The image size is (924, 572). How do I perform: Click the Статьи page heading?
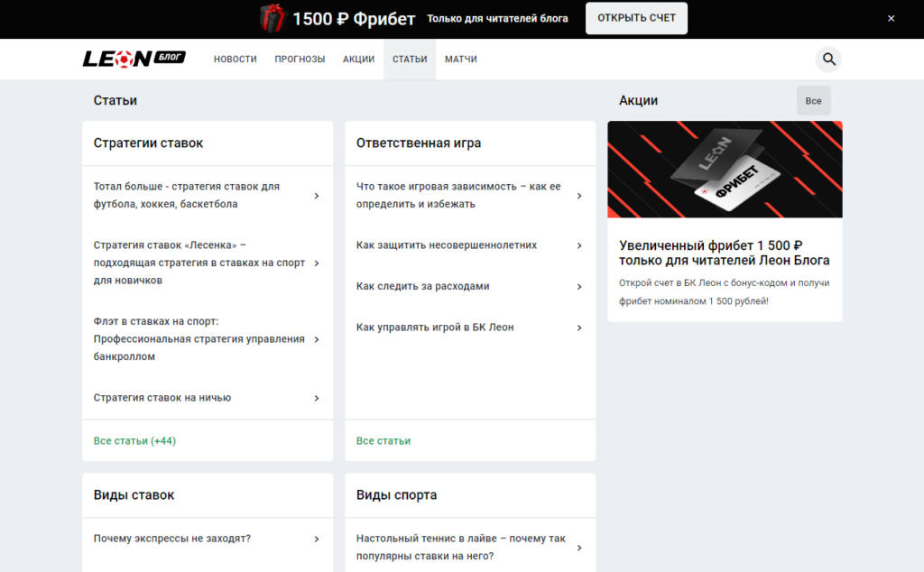tap(115, 101)
